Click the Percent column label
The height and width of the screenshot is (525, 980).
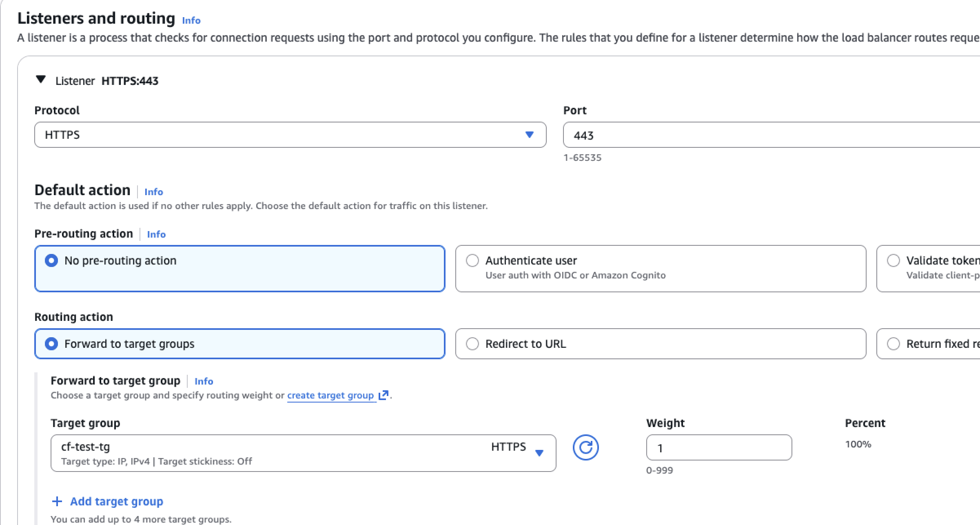(x=865, y=423)
